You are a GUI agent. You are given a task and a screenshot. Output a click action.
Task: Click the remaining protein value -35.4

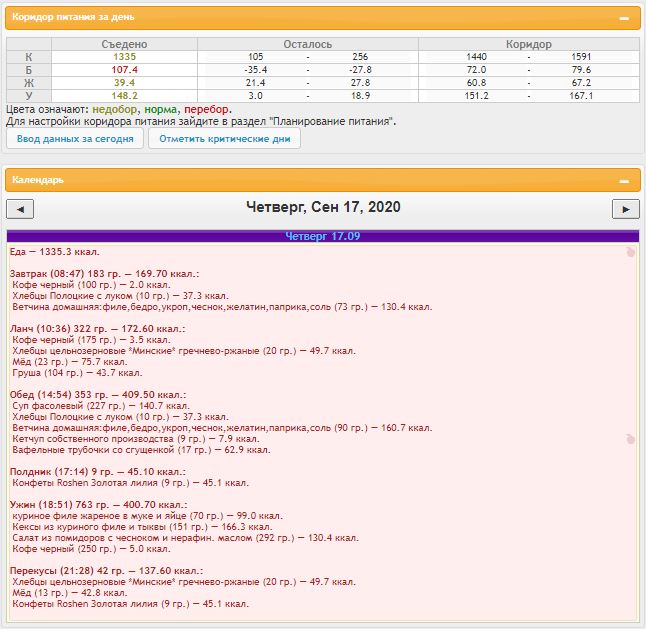pos(255,70)
